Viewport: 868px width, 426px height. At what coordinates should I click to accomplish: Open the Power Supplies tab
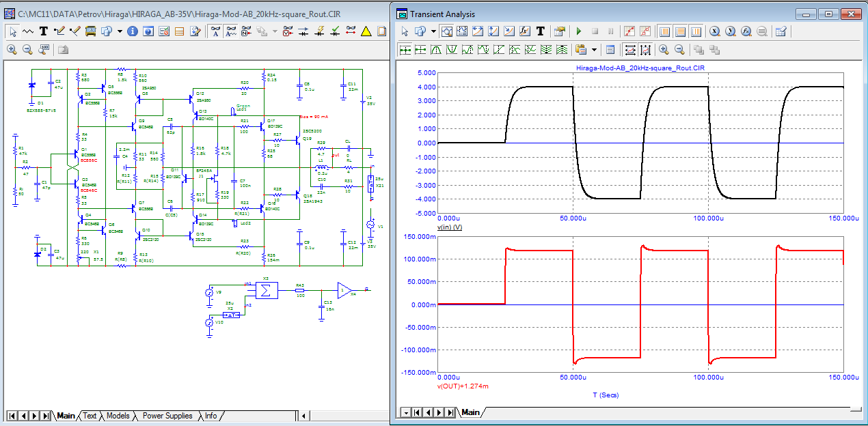point(167,416)
